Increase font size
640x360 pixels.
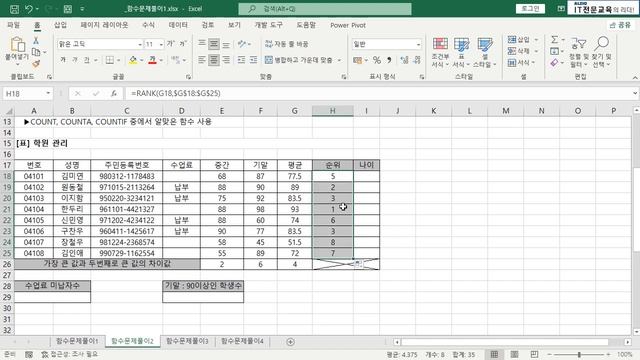(x=171, y=44)
